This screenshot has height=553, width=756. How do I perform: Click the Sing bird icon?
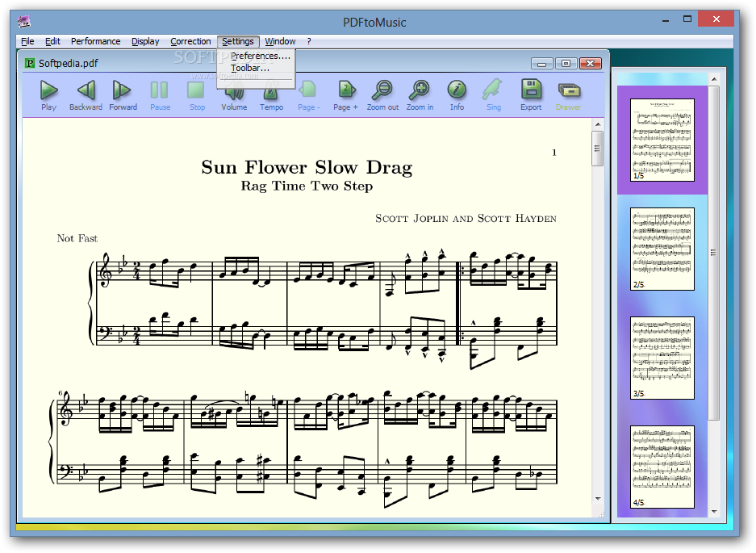[493, 95]
